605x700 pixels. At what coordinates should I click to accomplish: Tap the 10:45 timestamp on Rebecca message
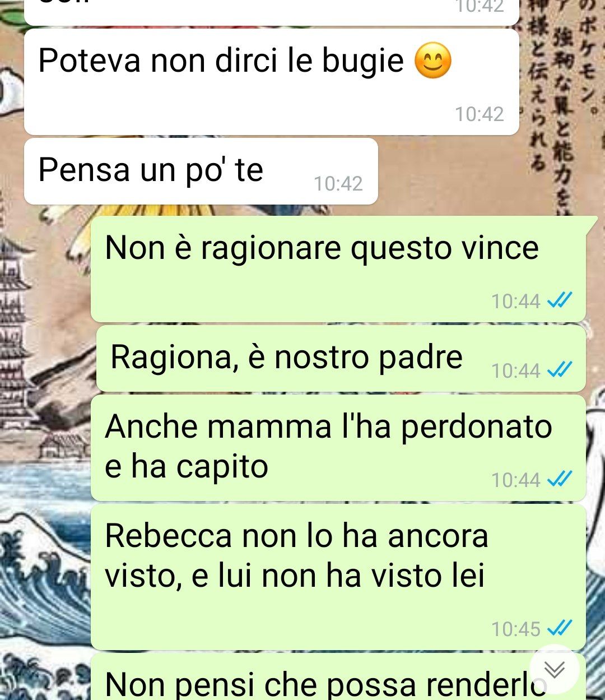tap(516, 629)
